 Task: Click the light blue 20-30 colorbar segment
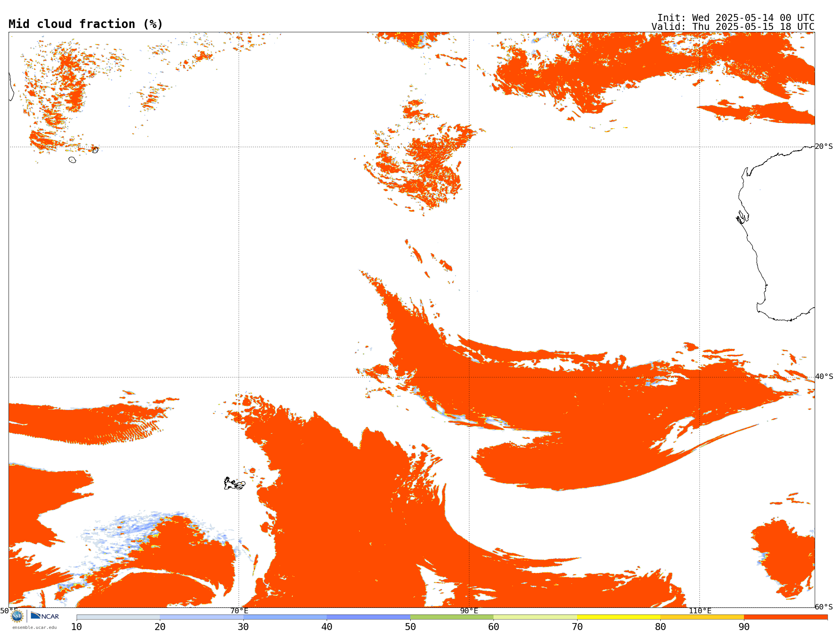201,617
